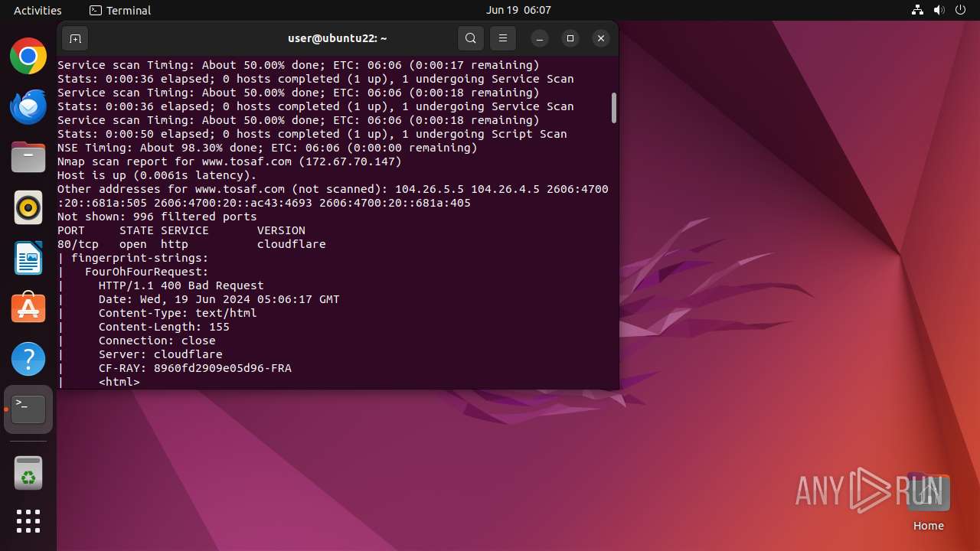Click the Connection: close line
This screenshot has height=551, width=980.
tap(157, 341)
